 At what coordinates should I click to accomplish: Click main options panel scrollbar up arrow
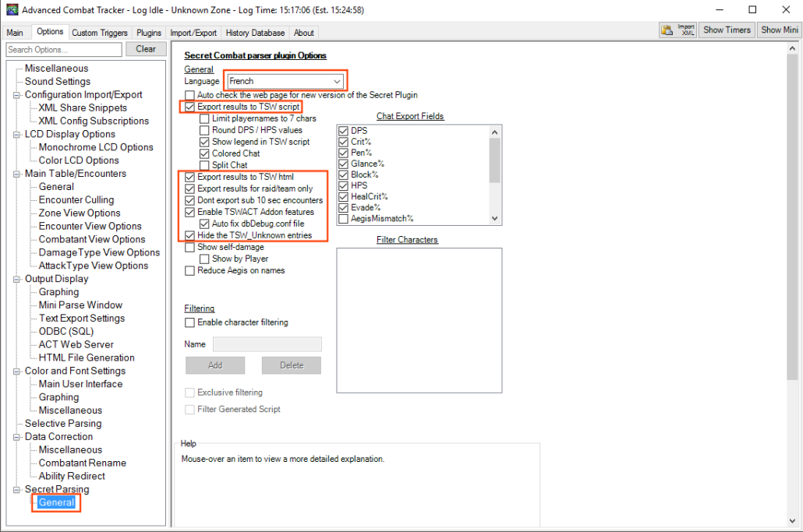tap(792, 48)
